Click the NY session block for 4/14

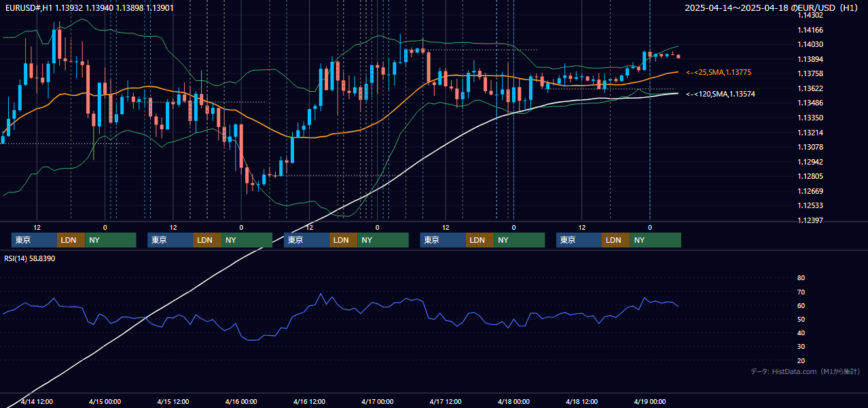tap(111, 240)
